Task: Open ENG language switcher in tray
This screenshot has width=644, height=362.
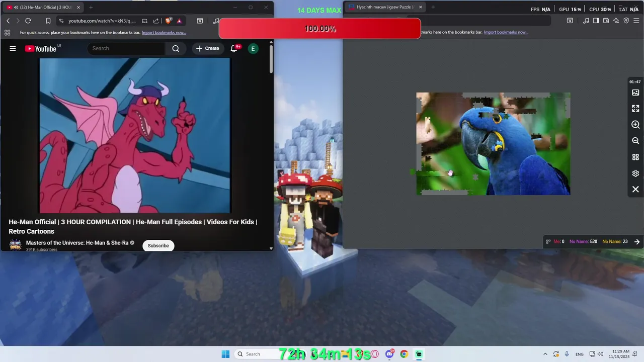Action: (580, 354)
